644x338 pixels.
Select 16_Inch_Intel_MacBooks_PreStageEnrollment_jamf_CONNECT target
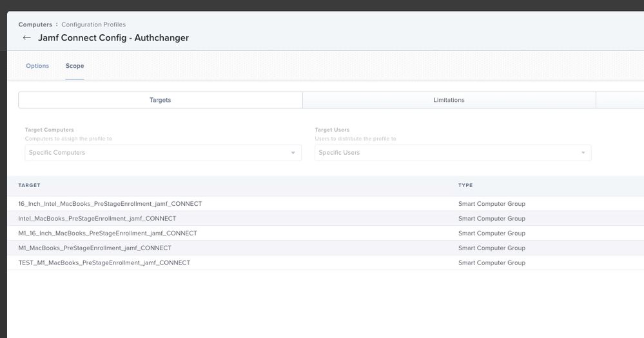[110, 204]
